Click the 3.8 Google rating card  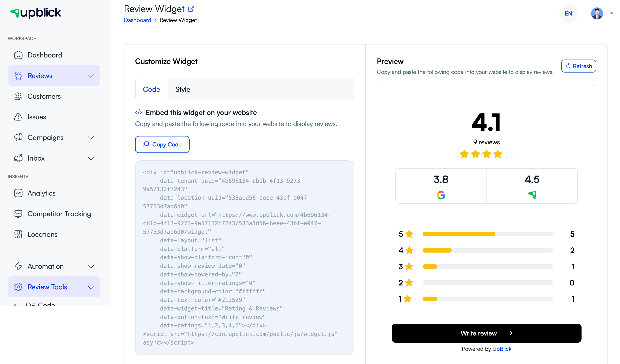[441, 186]
